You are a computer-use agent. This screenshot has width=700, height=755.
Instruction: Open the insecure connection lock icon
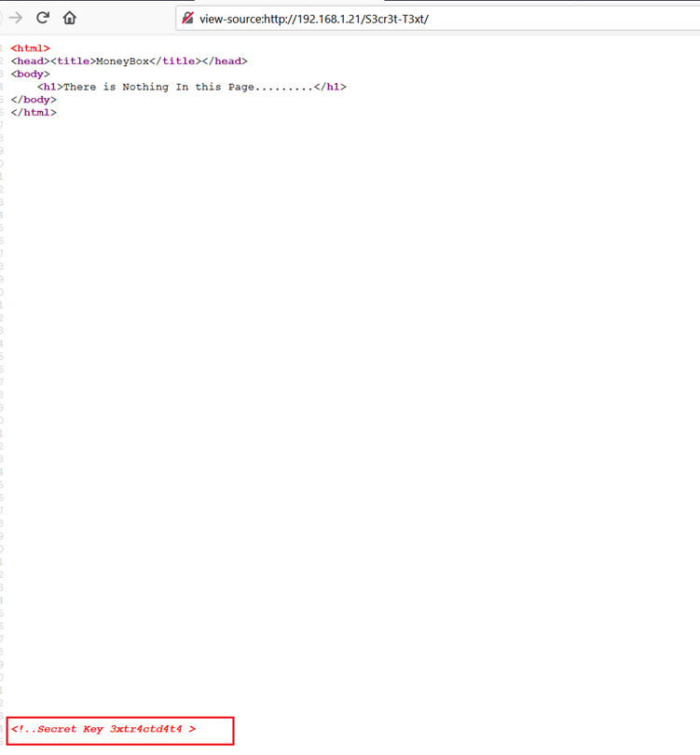[x=188, y=19]
